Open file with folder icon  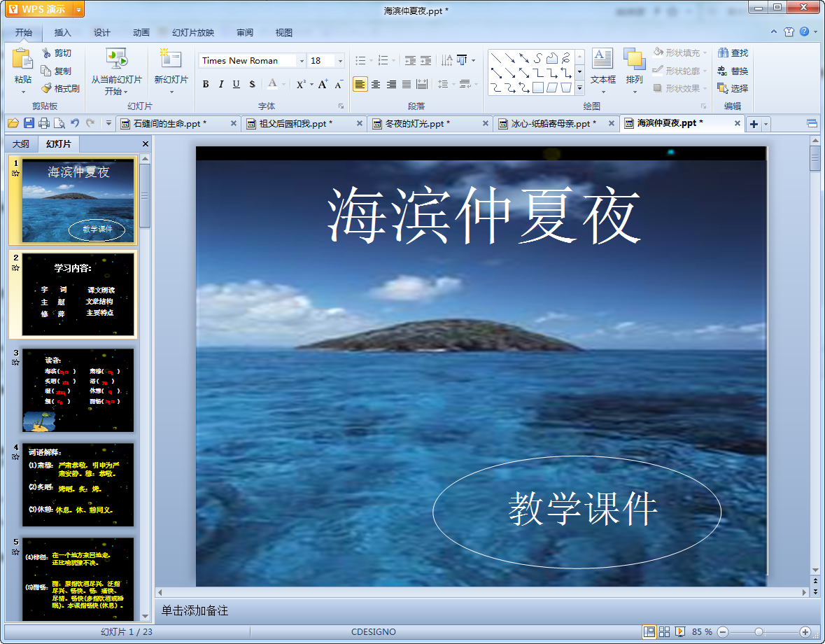pyautogui.click(x=13, y=123)
